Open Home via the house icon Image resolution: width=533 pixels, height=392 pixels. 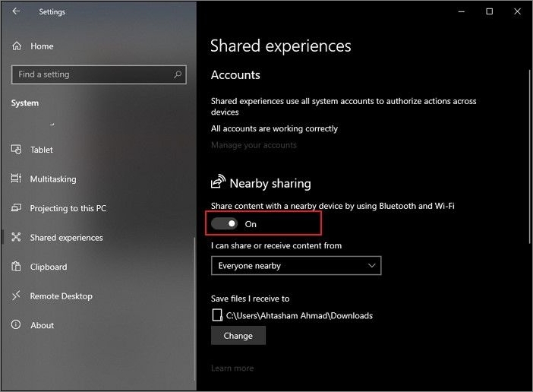pyautogui.click(x=17, y=46)
